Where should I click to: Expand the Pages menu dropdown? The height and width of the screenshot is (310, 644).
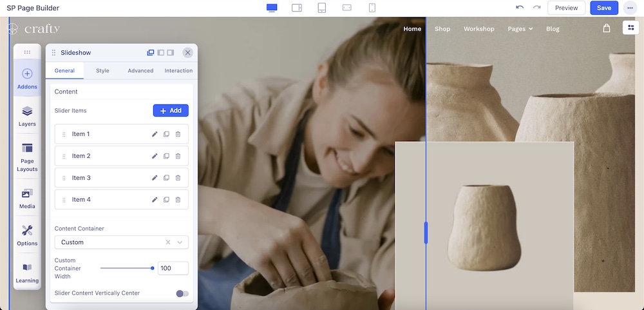520,29
